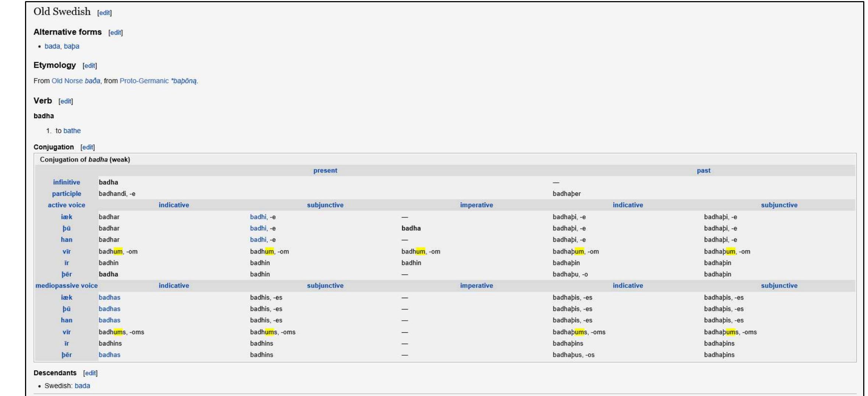Click the 'mediopassive voice' row header
868x396 pixels.
coord(66,286)
